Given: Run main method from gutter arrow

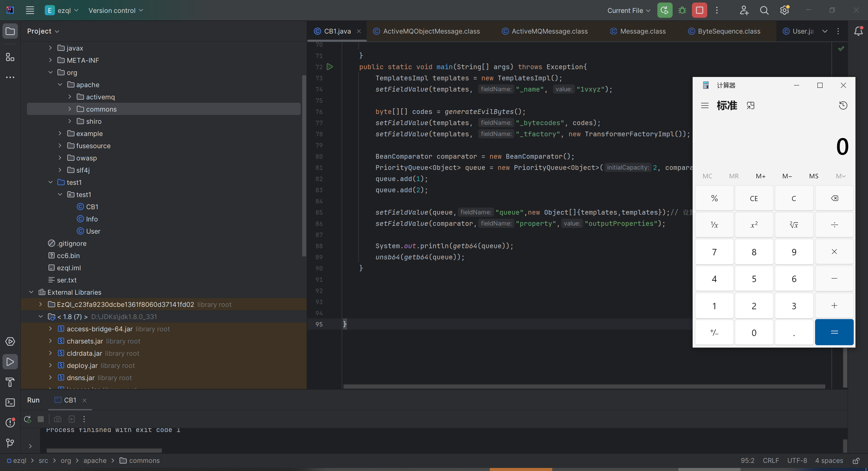Looking at the screenshot, I should point(330,67).
